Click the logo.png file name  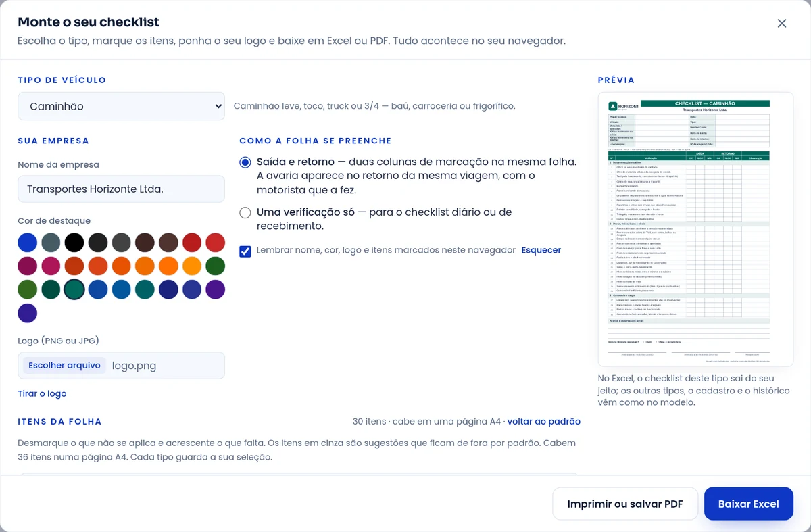pos(134,366)
